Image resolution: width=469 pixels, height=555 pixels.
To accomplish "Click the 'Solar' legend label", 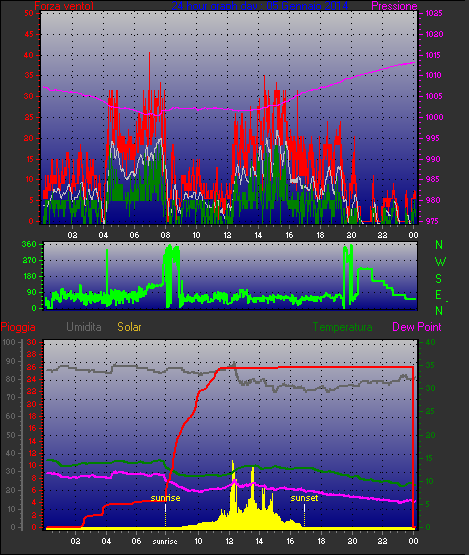I will pos(129,327).
